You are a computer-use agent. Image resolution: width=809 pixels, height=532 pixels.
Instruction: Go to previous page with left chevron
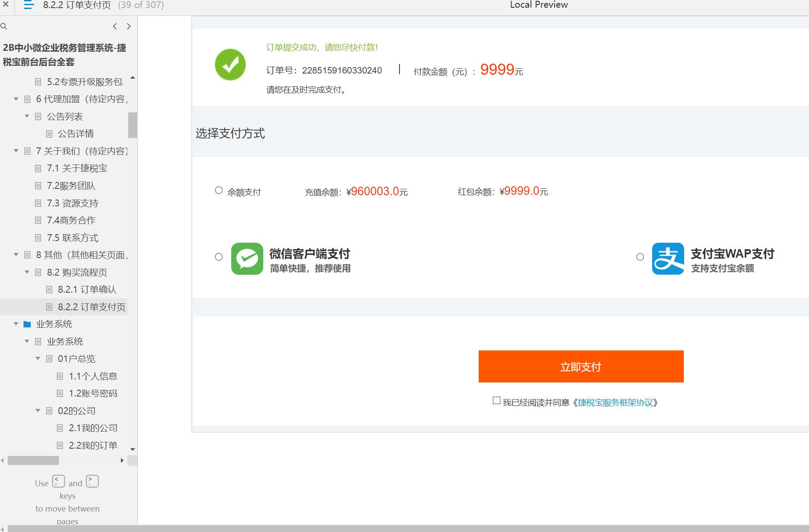115,26
